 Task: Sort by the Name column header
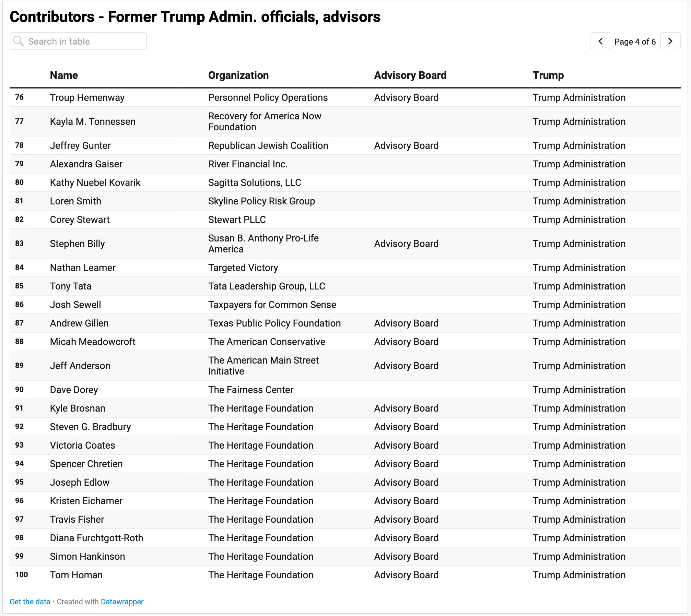point(64,75)
